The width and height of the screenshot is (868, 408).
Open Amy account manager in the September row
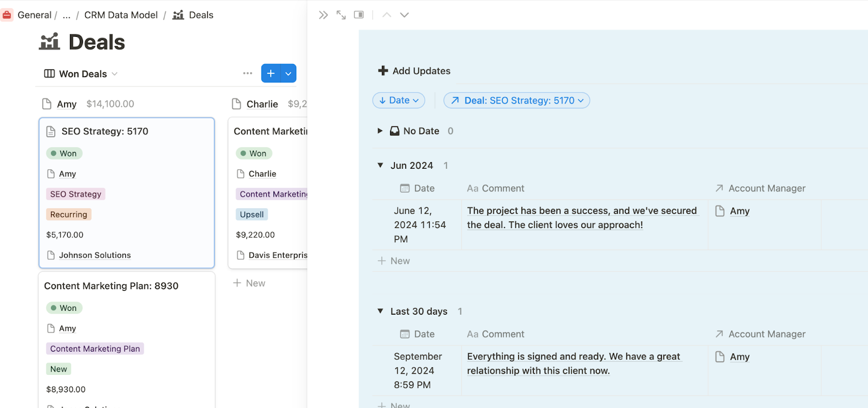point(739,357)
